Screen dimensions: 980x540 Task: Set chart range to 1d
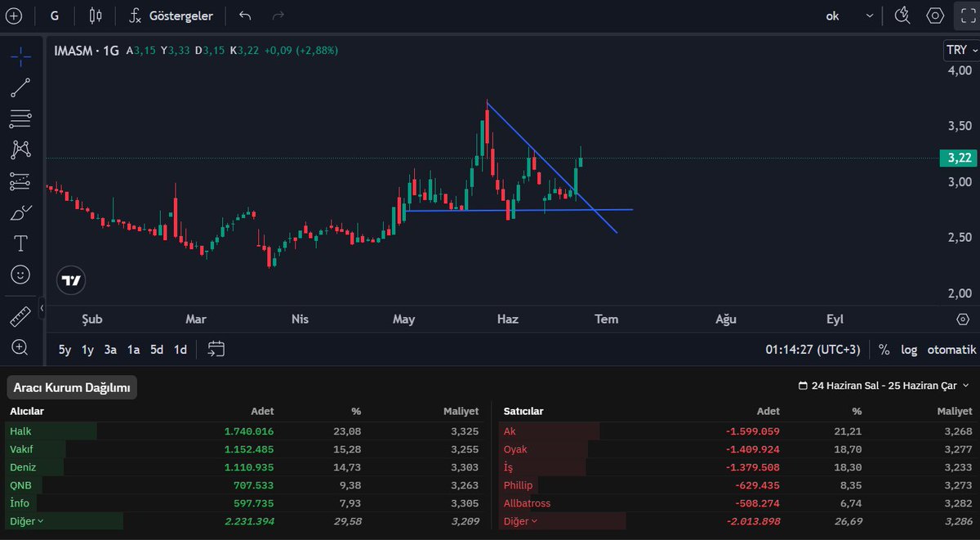pyautogui.click(x=180, y=350)
